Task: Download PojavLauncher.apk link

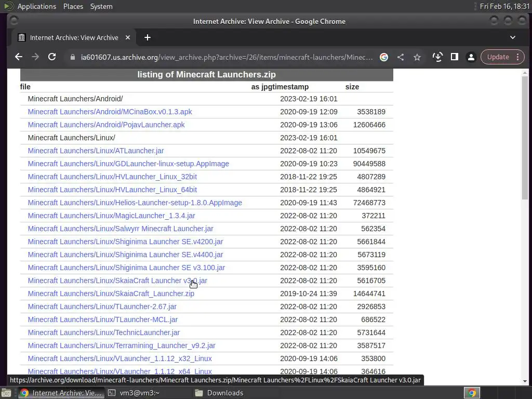Action: 106,125
